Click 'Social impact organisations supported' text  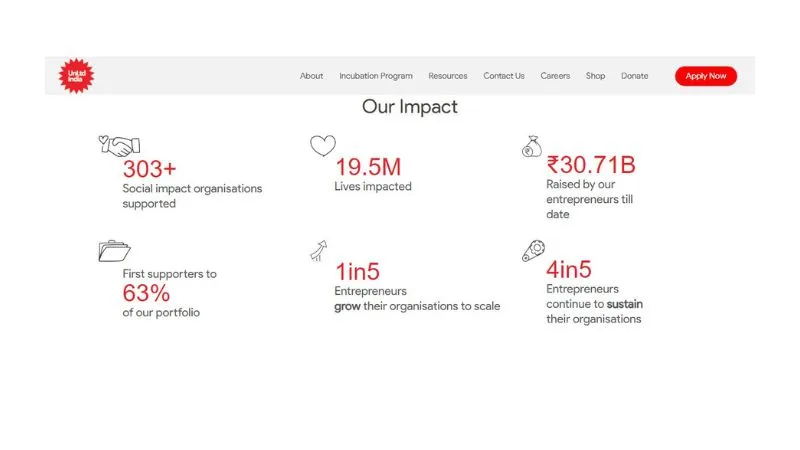point(192,196)
